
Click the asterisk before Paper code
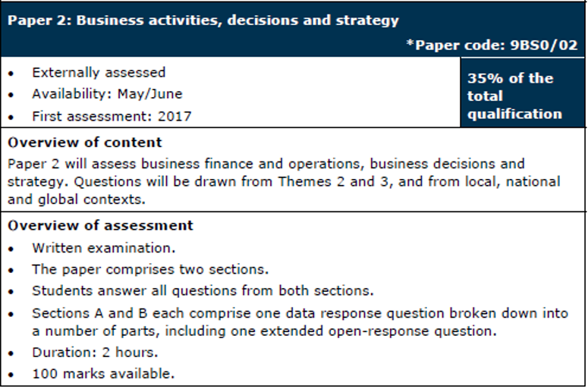click(x=410, y=42)
